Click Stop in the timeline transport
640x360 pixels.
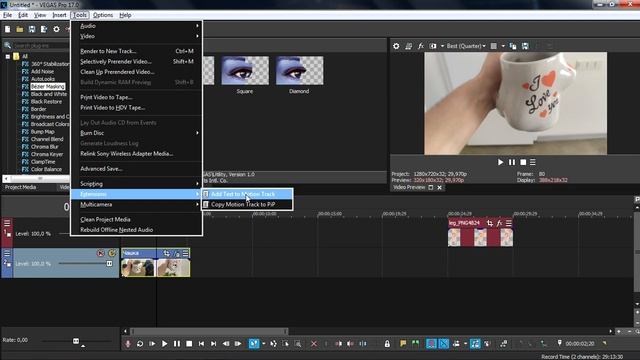click(189, 344)
